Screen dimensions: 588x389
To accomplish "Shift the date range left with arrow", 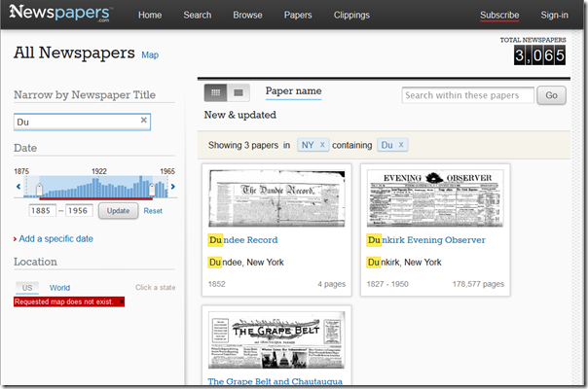I will pyautogui.click(x=18, y=187).
